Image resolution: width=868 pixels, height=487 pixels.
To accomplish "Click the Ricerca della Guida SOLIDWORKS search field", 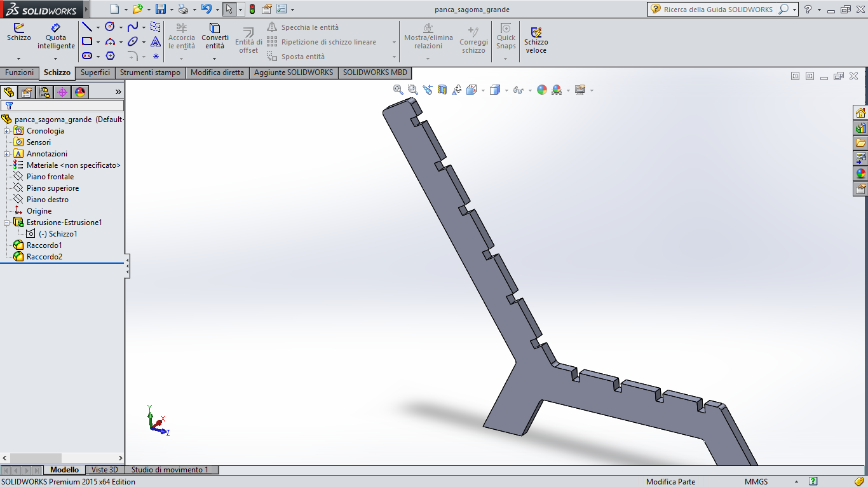I will click(719, 10).
